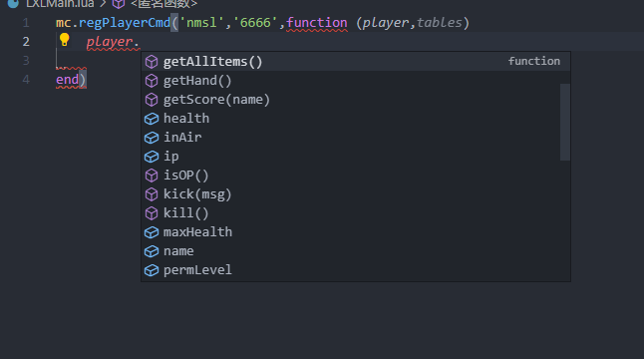Viewport: 644px width, 359px height.
Task: Click the field icon beside maxHealth
Action: tap(152, 232)
